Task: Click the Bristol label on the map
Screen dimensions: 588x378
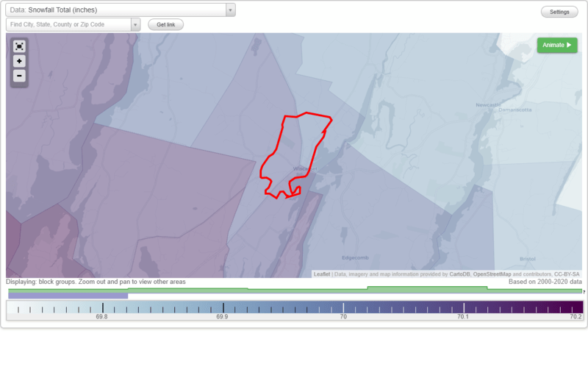Action: [528, 259]
